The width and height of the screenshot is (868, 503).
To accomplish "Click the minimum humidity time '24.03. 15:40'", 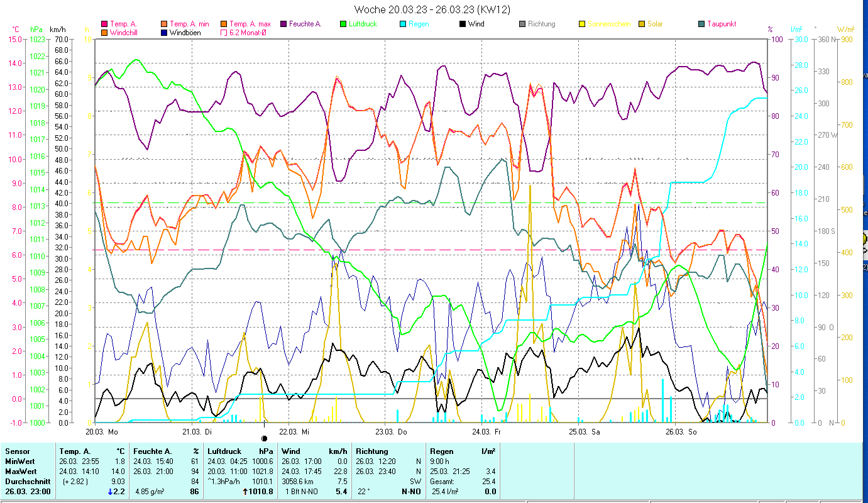I will (153, 462).
